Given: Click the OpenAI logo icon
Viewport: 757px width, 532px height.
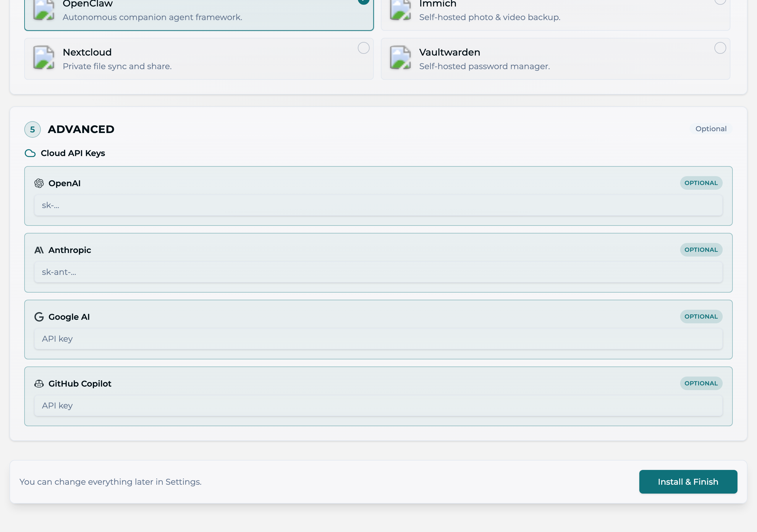Looking at the screenshot, I should pyautogui.click(x=39, y=183).
